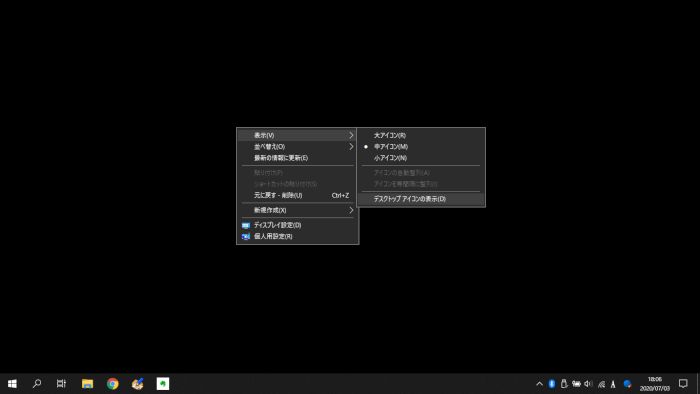This screenshot has height=394, width=700.
Task: Expand the 新規作成(X) new submenu
Action: coord(297,210)
